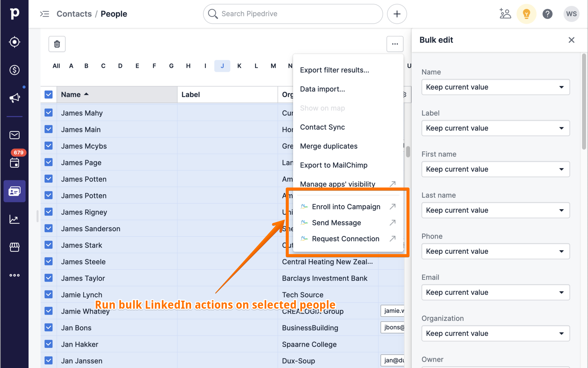This screenshot has height=368, width=588.
Task: Open Activities calendar icon with 679 badge
Action: coord(14,163)
